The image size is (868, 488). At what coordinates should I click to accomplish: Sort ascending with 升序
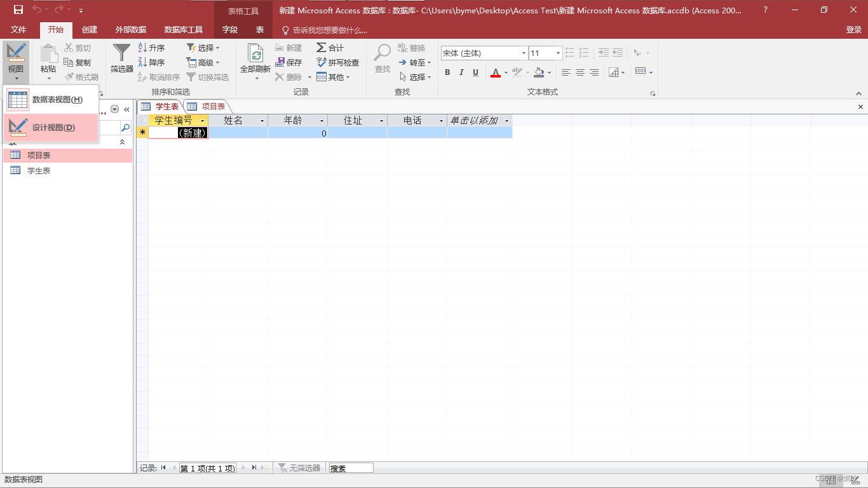click(152, 48)
